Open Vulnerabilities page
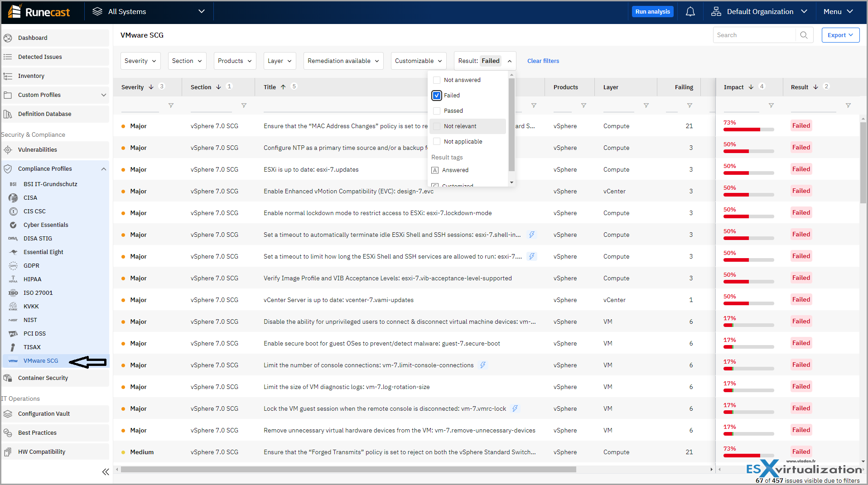The height and width of the screenshot is (485, 868). 55,150
